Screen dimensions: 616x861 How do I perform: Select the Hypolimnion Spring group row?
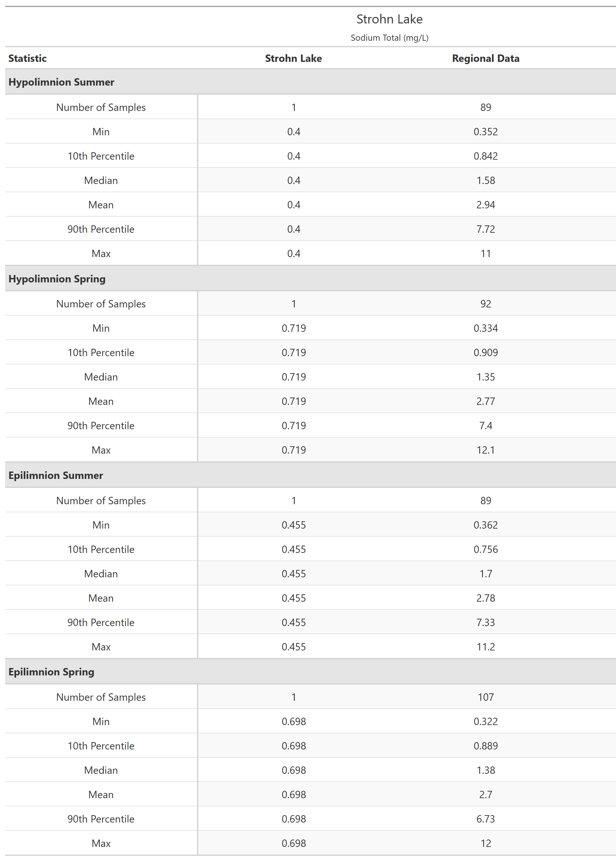tap(57, 279)
